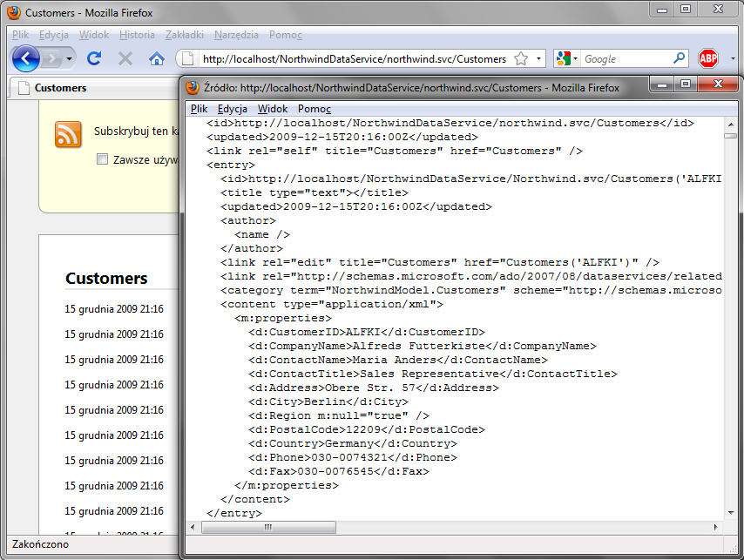Click the ContactName 'Maria Anders' line
This screenshot has width=744, height=560.
tap(397, 360)
